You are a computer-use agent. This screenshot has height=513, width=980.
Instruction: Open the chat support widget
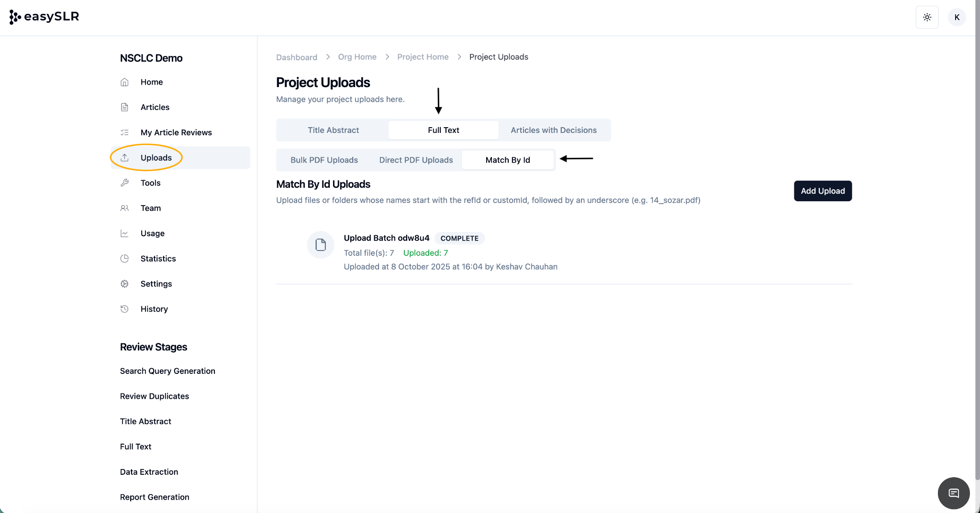pyautogui.click(x=953, y=493)
